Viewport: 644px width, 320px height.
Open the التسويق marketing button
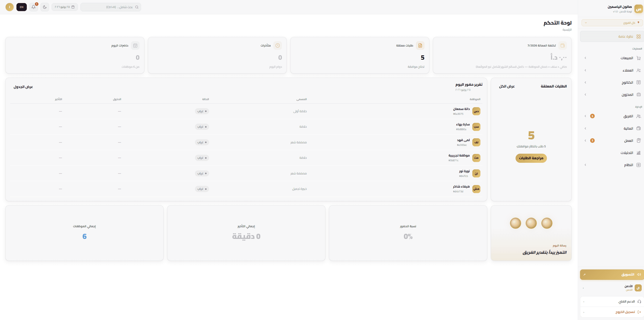(612, 275)
